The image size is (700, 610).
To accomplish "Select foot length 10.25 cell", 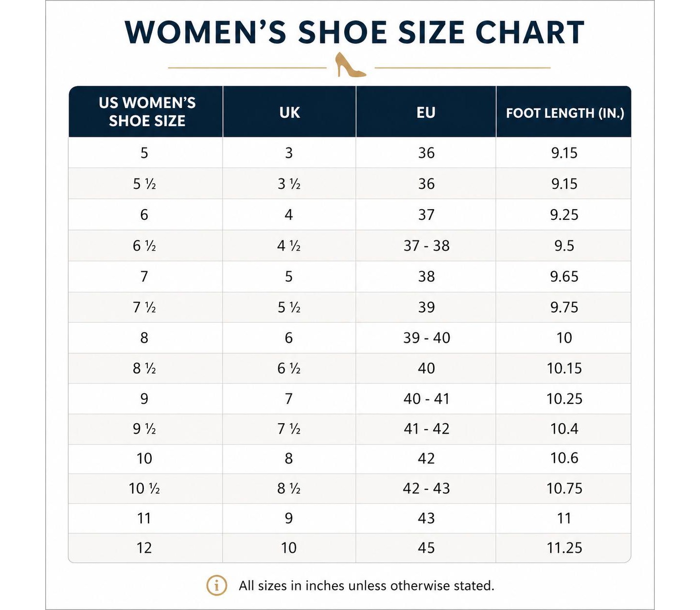I will tap(564, 399).
